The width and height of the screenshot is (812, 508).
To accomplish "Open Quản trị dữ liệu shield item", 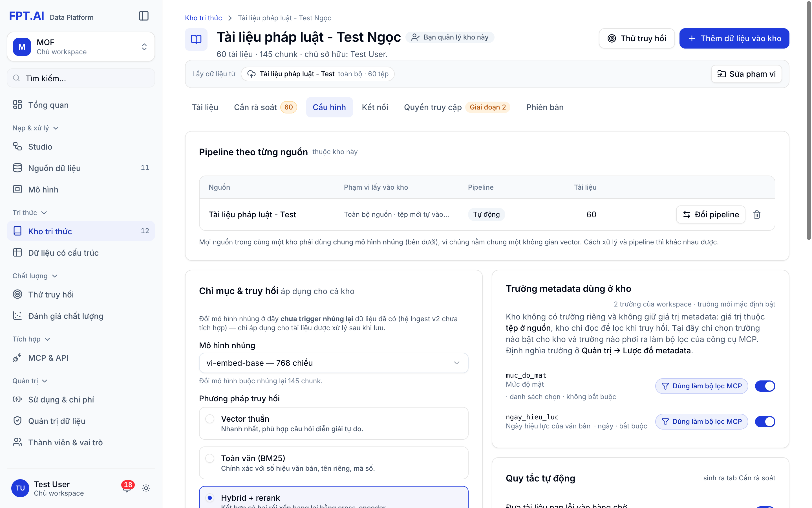I will [x=81, y=421].
